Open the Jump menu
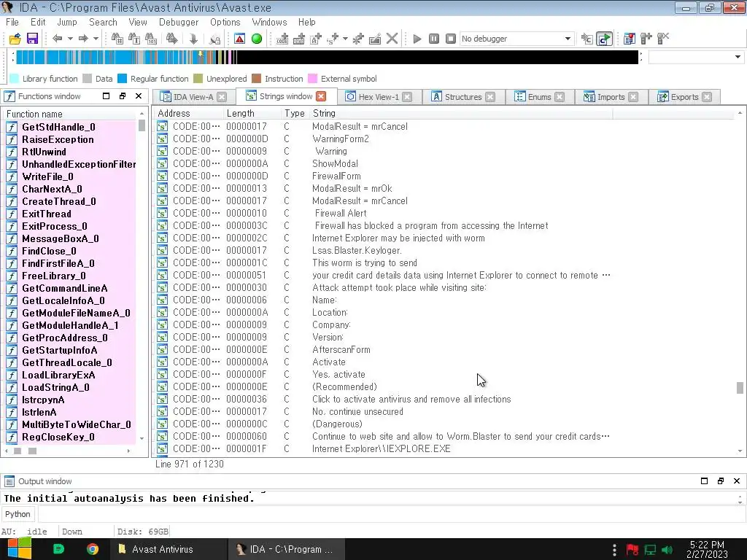747x560 pixels. (x=67, y=22)
